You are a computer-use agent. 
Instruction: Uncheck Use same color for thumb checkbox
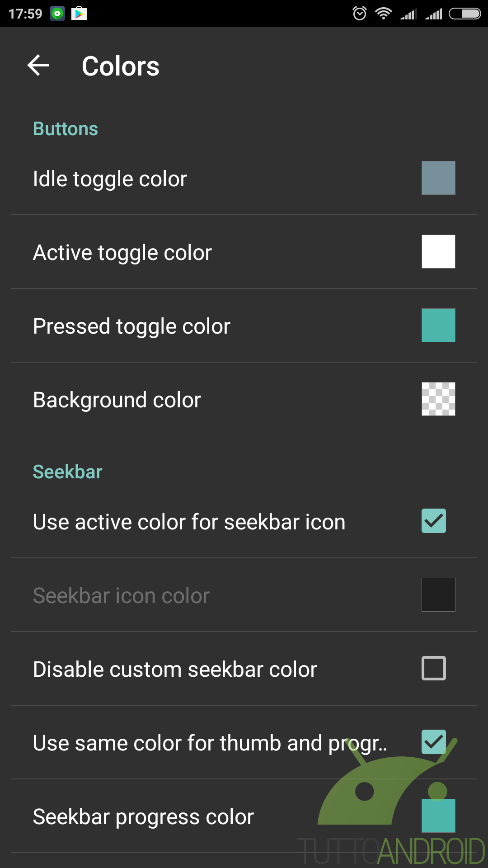[x=434, y=742]
